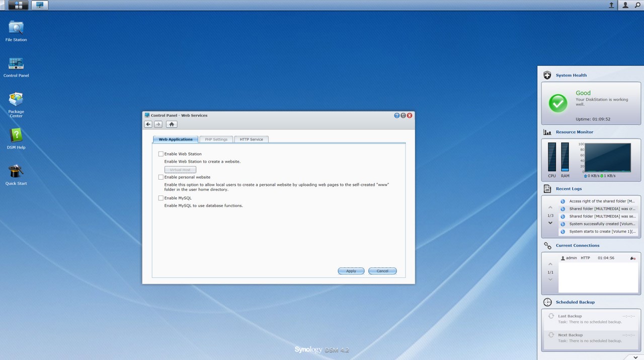Click the System Health shield icon
The height and width of the screenshot is (360, 644).
pyautogui.click(x=547, y=75)
